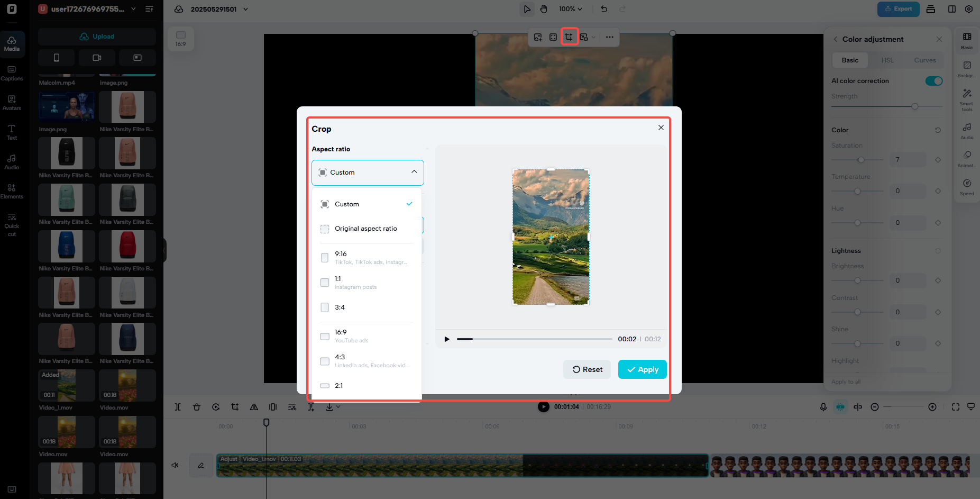Click the fullscreen icon right of timeline zoom
Screen dimensions: 980x499
(956, 407)
